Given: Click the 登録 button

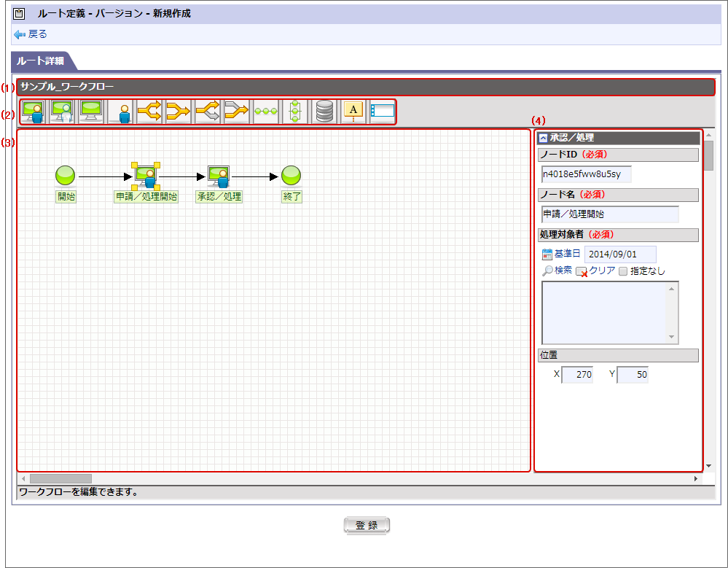Looking at the screenshot, I should [x=367, y=525].
